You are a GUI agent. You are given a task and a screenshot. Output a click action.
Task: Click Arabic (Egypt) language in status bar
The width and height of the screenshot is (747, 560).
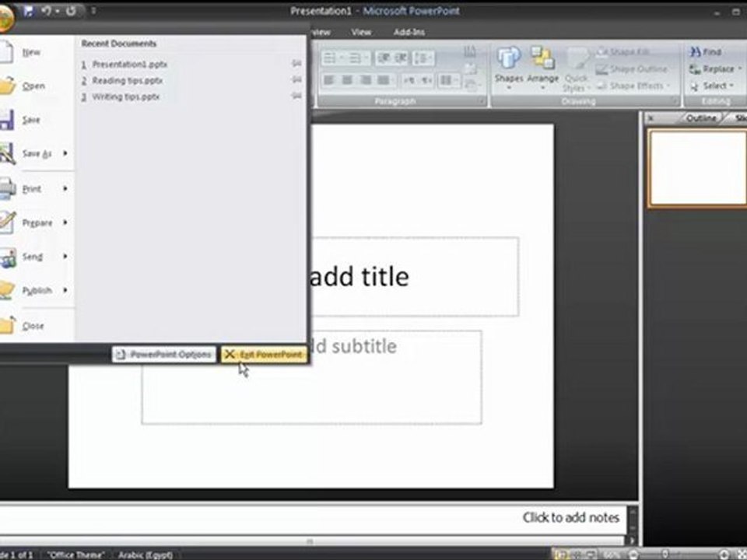[146, 555]
